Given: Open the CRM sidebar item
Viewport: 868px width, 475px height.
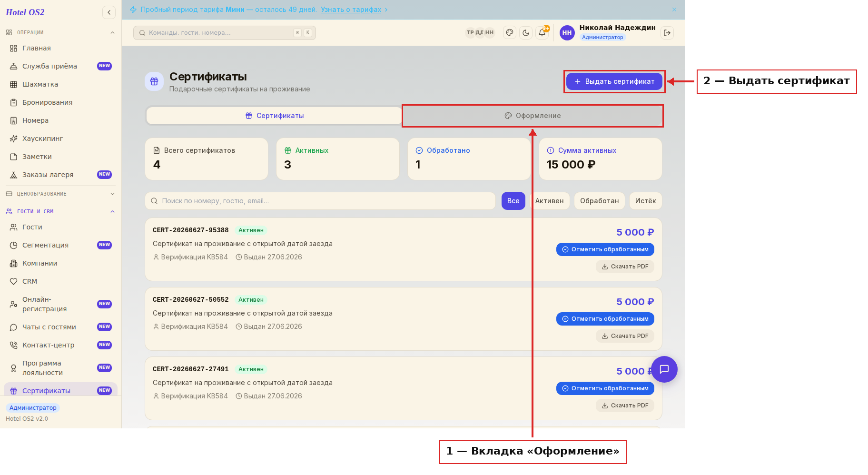Looking at the screenshot, I should coord(60,281).
